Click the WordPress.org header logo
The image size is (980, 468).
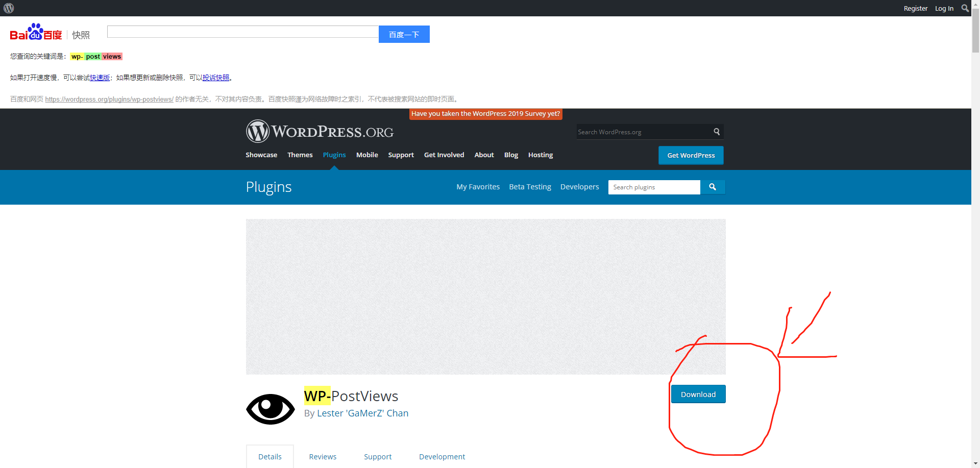(x=320, y=132)
